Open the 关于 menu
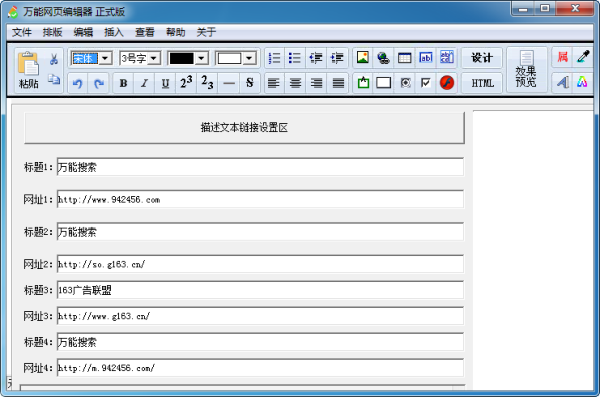 coord(206,33)
